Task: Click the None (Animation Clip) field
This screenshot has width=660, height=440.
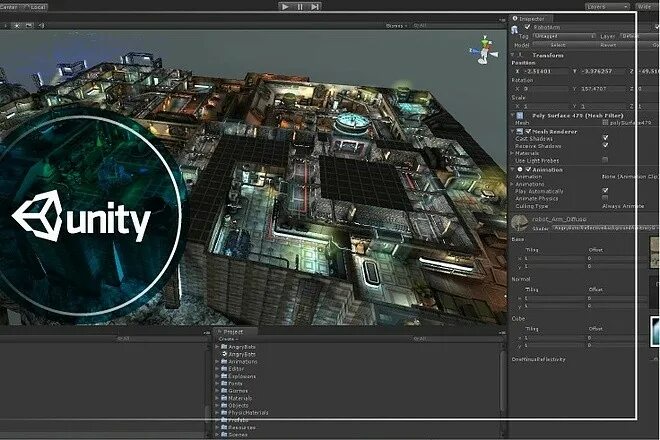Action: [630, 176]
